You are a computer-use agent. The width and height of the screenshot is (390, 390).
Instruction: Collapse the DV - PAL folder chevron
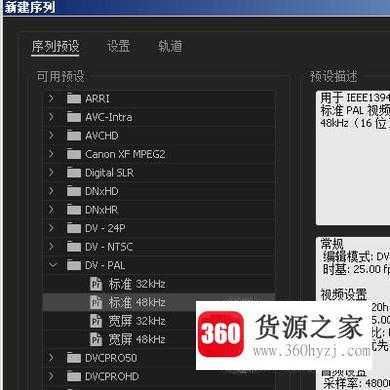pyautogui.click(x=52, y=265)
